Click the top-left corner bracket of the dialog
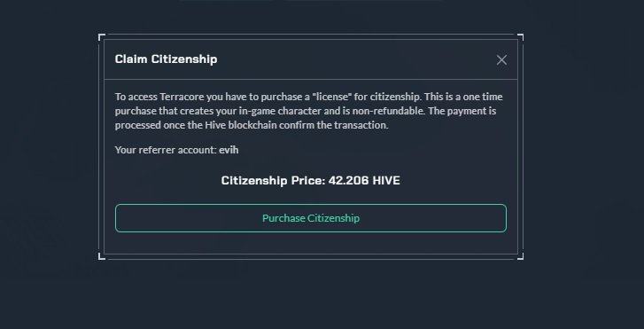Image resolution: width=644 pixels, height=329 pixels. point(102,37)
